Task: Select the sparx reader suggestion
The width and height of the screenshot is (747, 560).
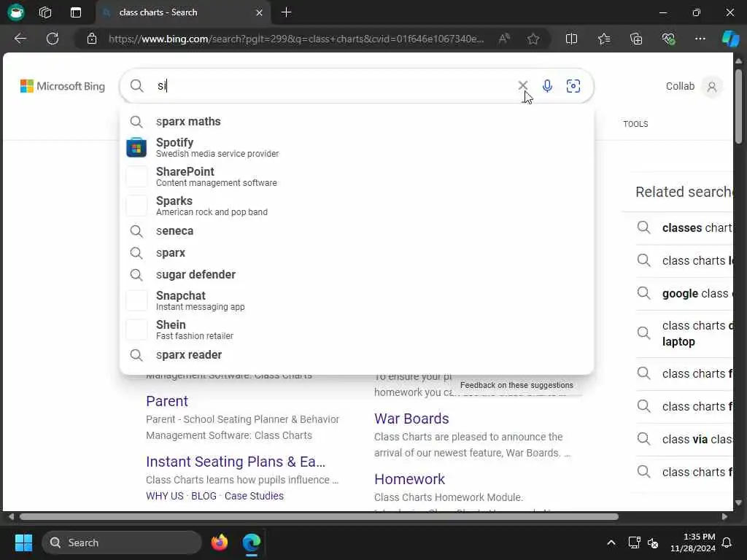Action: tap(356, 355)
